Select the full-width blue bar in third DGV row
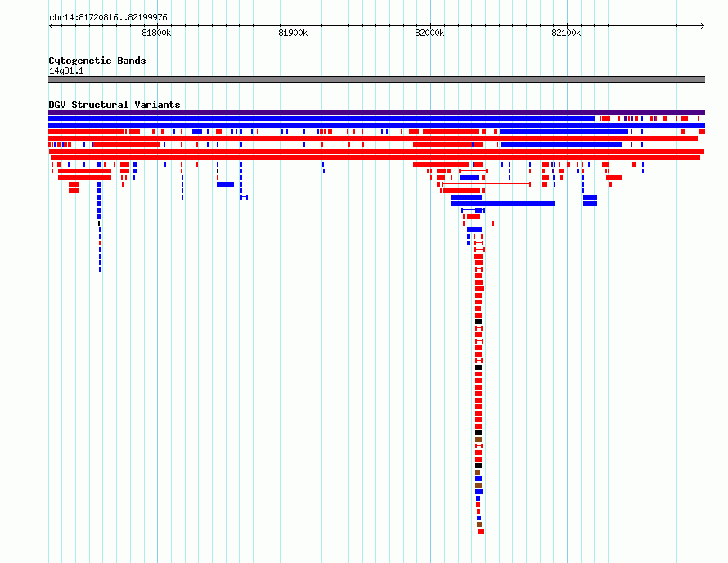The width and height of the screenshot is (728, 563). point(376,125)
